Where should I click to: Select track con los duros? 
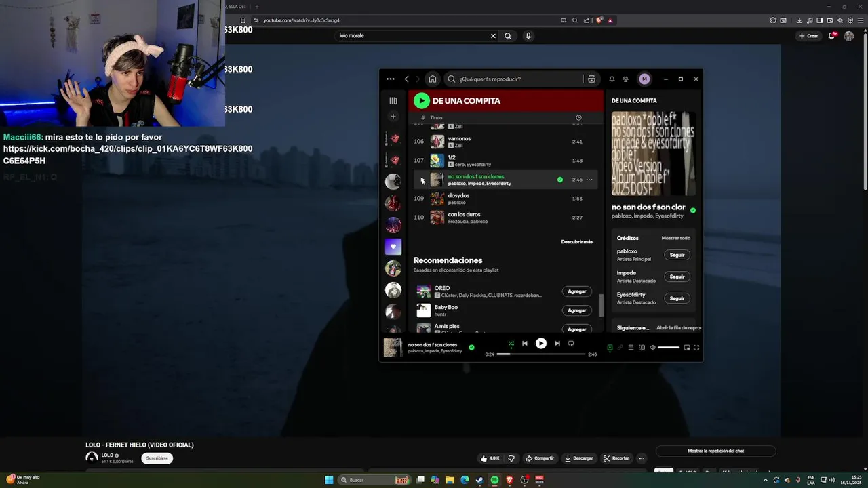pos(505,218)
